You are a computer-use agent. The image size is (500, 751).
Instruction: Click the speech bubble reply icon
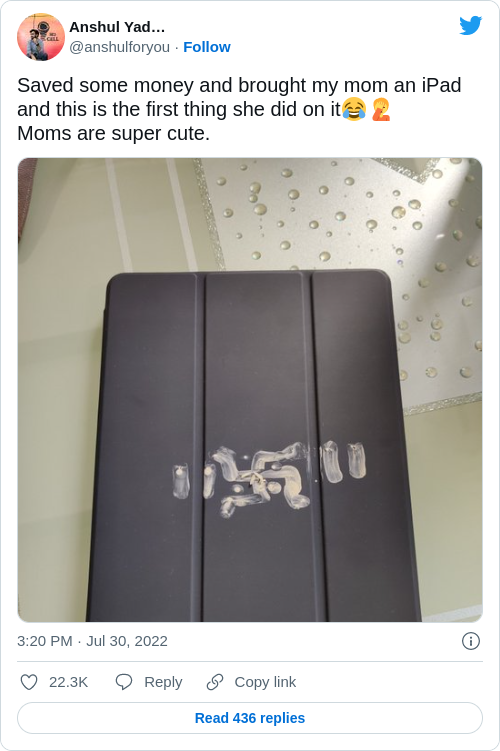tap(124, 682)
